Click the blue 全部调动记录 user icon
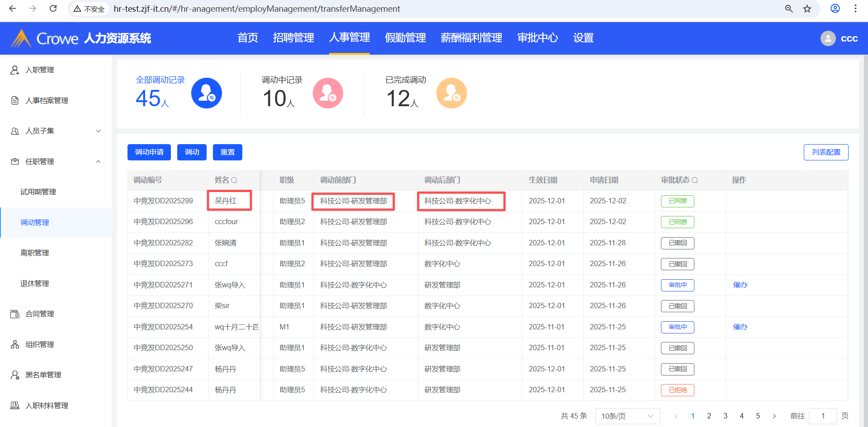This screenshot has height=427, width=868. [207, 93]
